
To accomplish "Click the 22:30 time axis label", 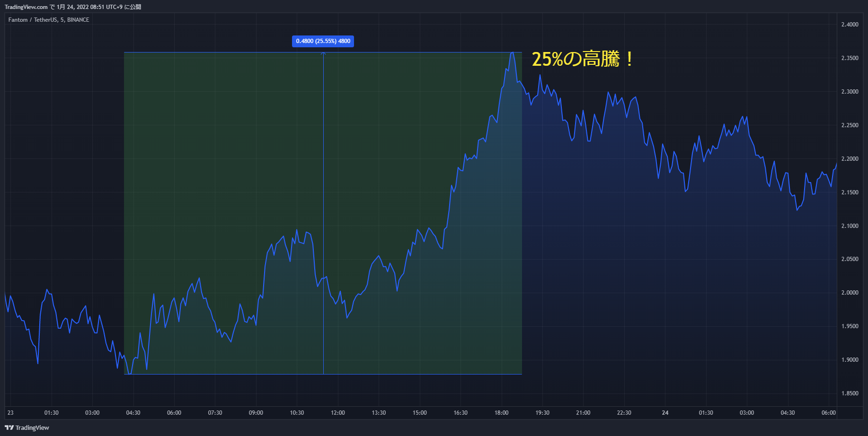I will pos(624,413).
